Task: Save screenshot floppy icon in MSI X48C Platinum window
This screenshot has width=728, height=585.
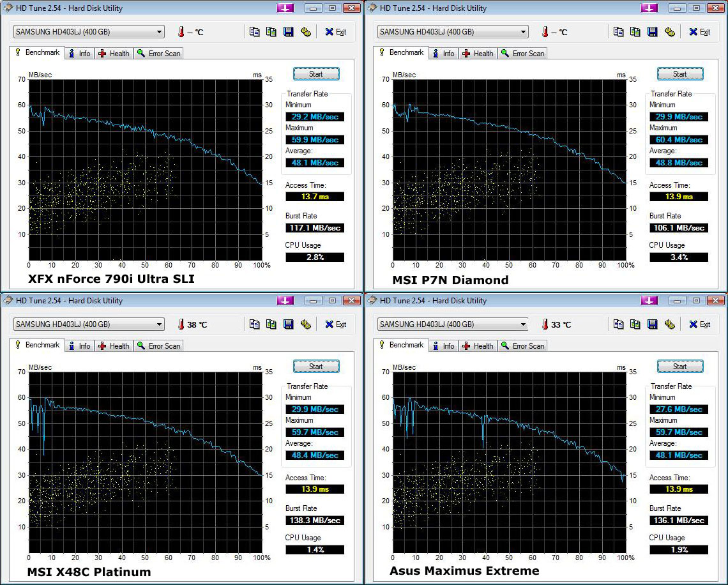Action: click(288, 324)
